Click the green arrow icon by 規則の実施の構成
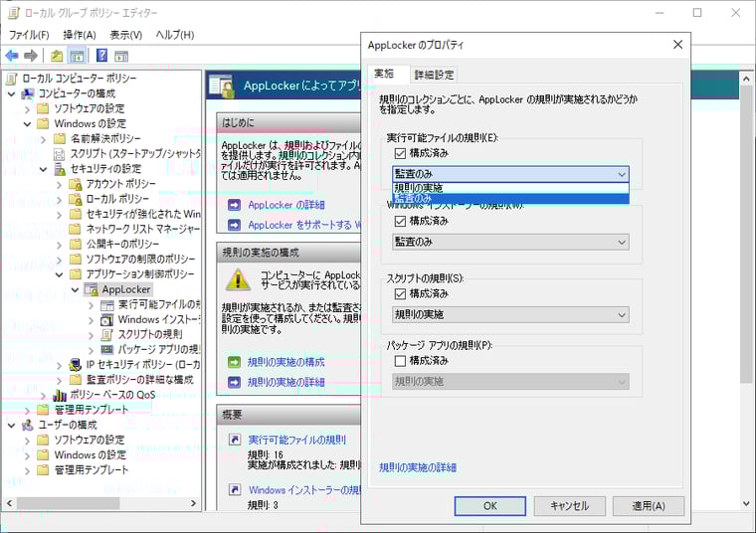Viewport: 756px width, 533px height. point(235,362)
